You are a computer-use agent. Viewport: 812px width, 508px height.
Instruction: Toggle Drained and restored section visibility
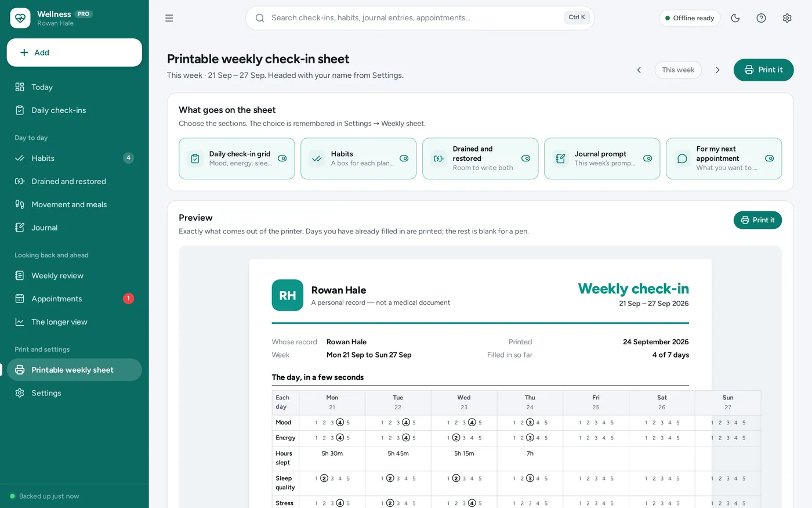[x=526, y=158]
